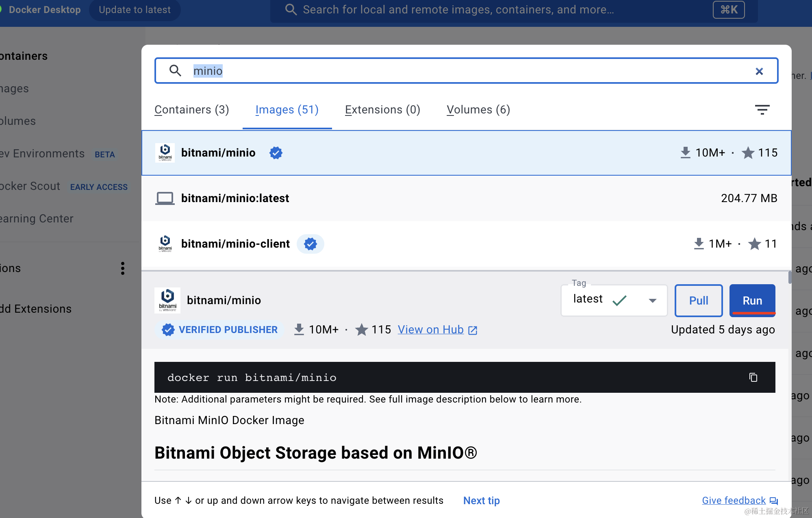This screenshot has width=812, height=518.
Task: Clear the minio search with the X icon
Action: click(x=759, y=71)
